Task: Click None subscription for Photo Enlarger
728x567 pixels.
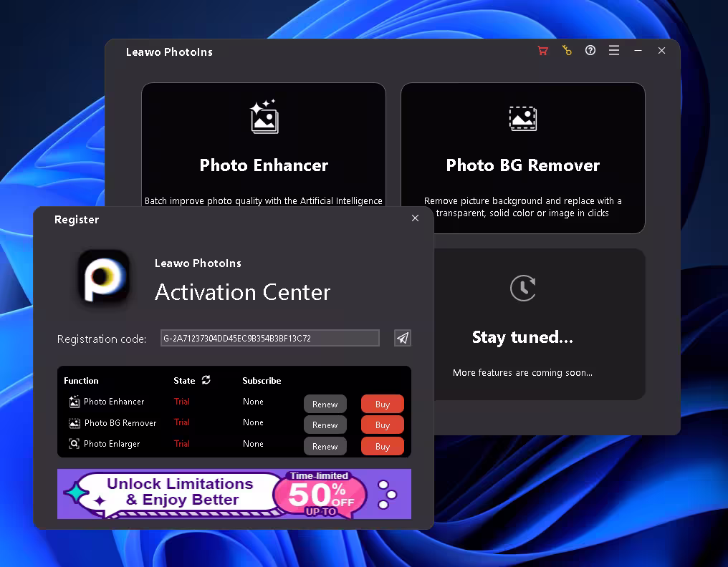Action: 253,444
